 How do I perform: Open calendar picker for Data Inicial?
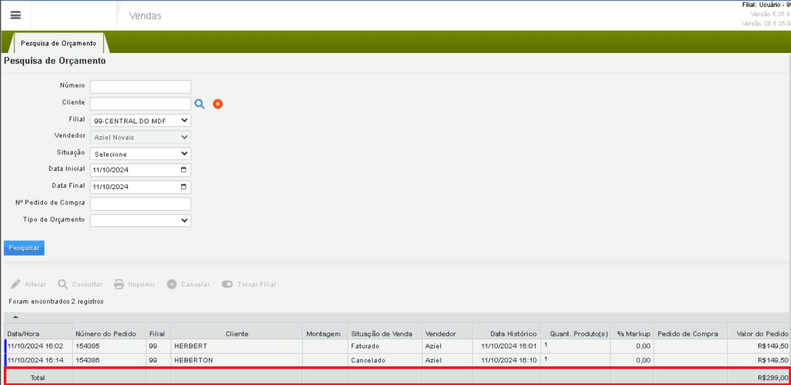pyautogui.click(x=184, y=170)
